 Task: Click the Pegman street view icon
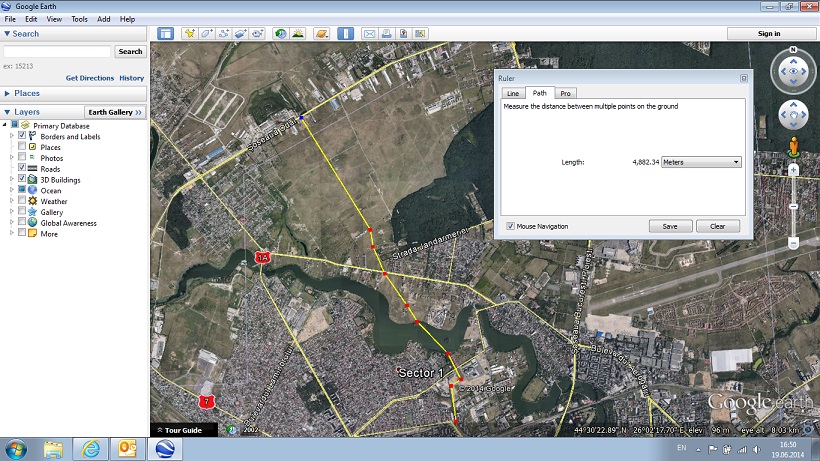(794, 147)
